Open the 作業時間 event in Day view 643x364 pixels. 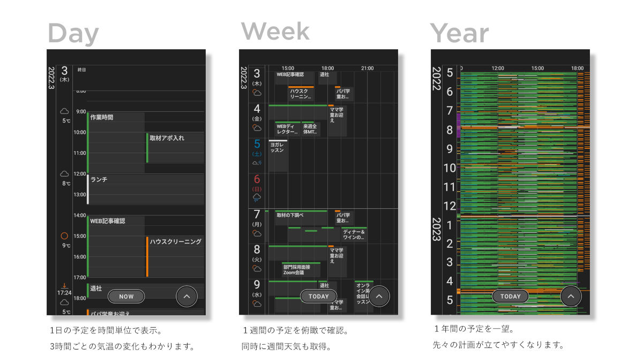point(116,142)
